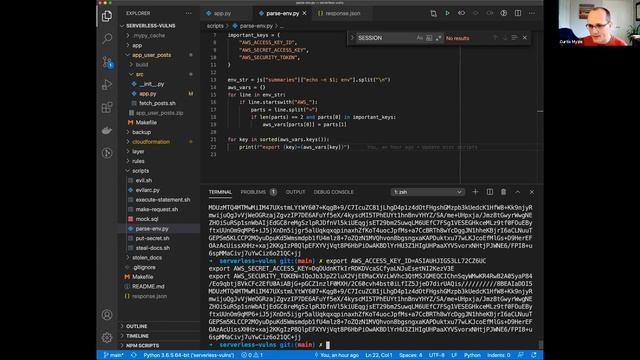
Task: Open the Docker view in the activity bar
Action: 107,130
